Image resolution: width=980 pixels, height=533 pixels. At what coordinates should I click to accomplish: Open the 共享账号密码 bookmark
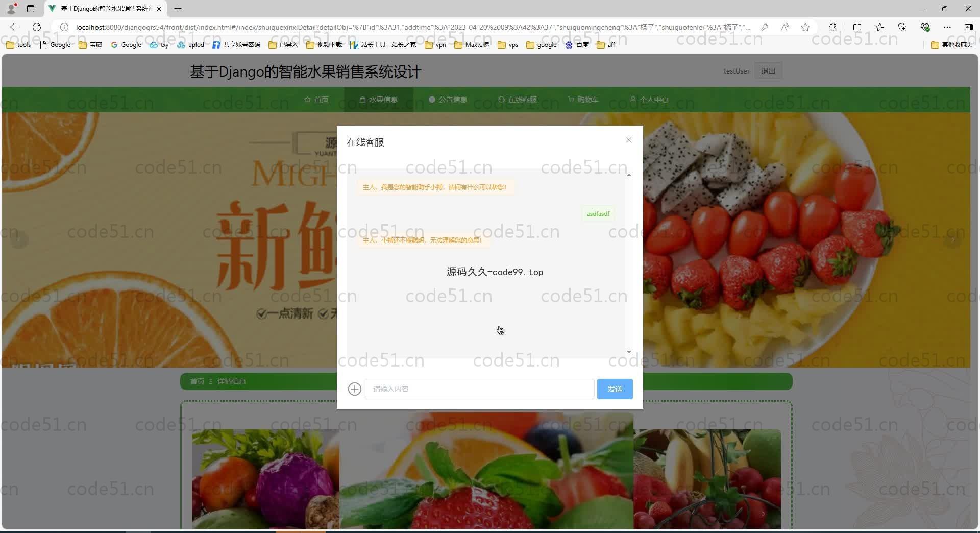tap(236, 45)
